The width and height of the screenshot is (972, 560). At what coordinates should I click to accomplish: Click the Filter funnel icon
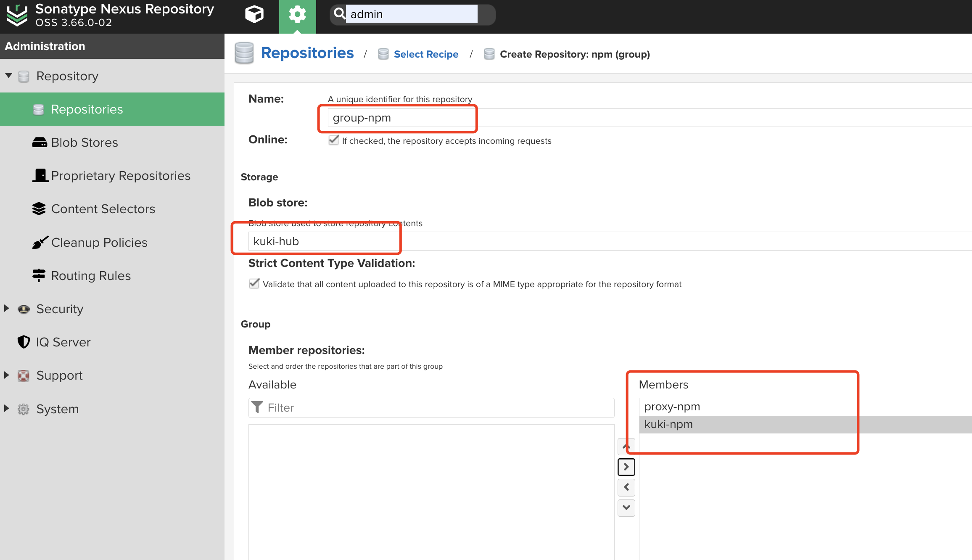(257, 407)
